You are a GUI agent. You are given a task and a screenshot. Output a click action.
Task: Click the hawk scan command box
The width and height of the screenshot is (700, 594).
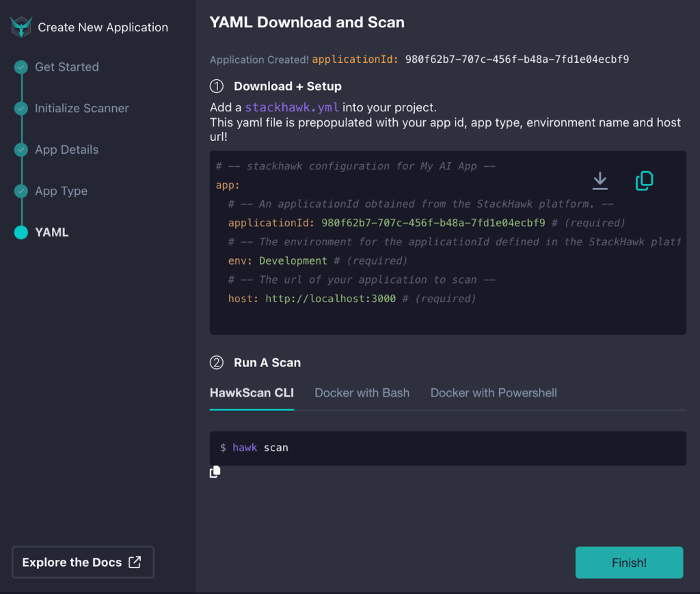(x=448, y=448)
